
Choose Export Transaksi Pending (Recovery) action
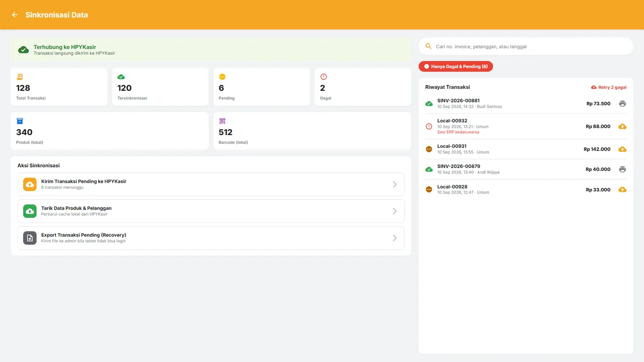tap(211, 238)
